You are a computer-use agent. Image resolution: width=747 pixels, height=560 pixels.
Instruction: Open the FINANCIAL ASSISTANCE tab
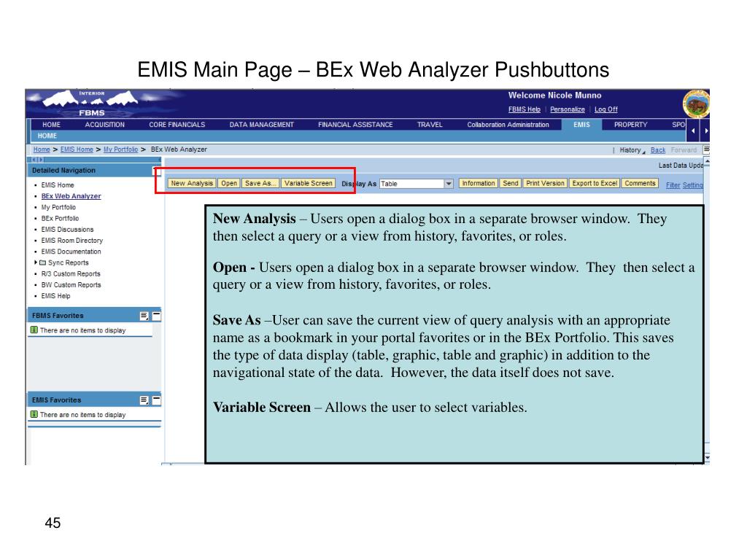point(355,125)
